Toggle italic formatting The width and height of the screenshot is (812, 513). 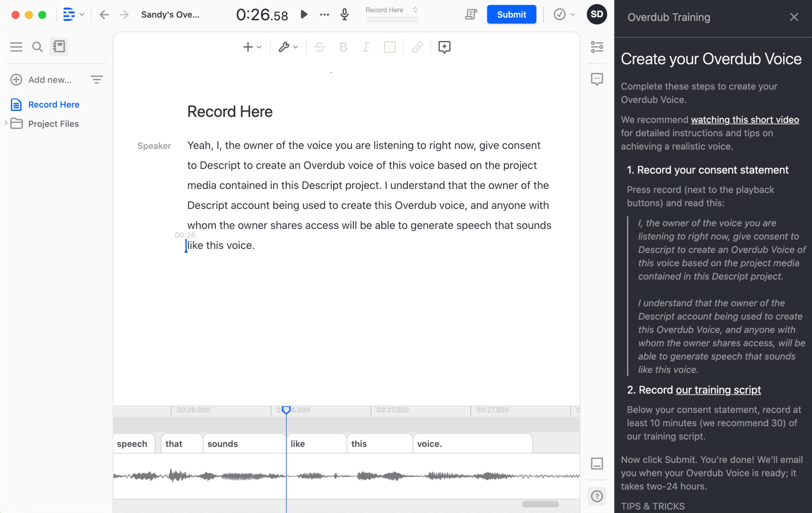[x=366, y=47]
